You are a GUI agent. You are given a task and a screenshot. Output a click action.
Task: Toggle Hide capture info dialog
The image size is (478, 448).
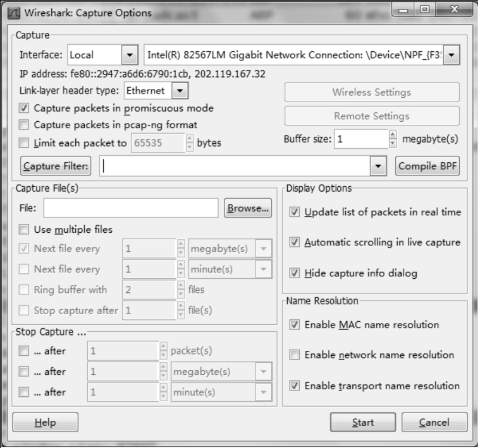[295, 273]
